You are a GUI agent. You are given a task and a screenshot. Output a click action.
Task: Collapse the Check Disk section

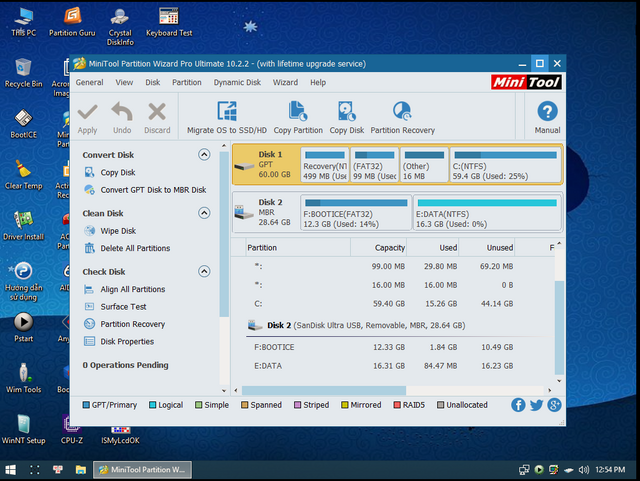[204, 271]
